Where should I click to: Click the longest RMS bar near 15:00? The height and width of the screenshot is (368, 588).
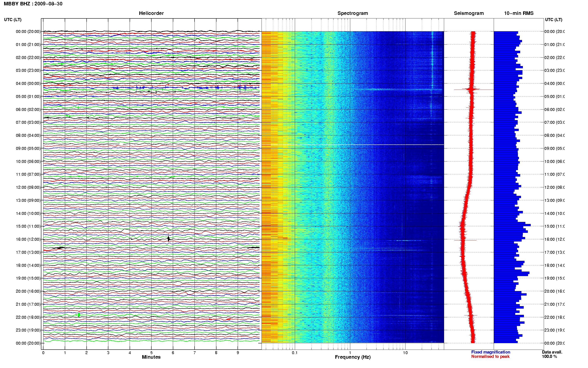512,225
